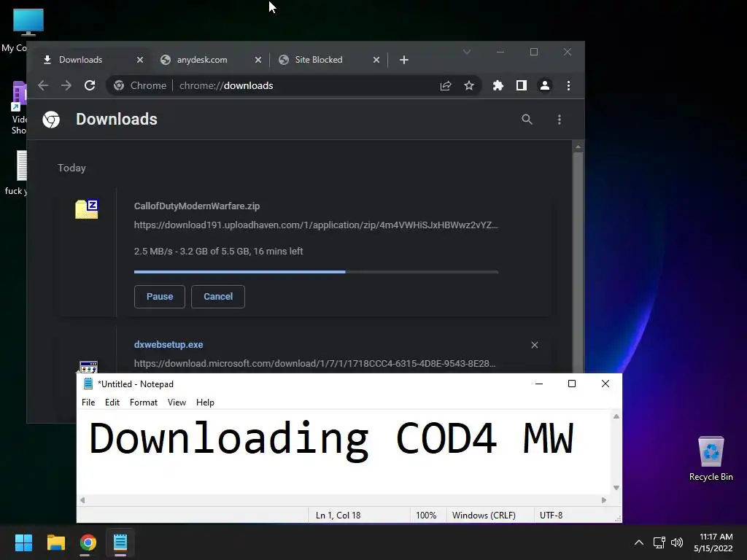Cancel the CallofDutyModernWarfare.zip download
747x560 pixels.
[x=218, y=296]
